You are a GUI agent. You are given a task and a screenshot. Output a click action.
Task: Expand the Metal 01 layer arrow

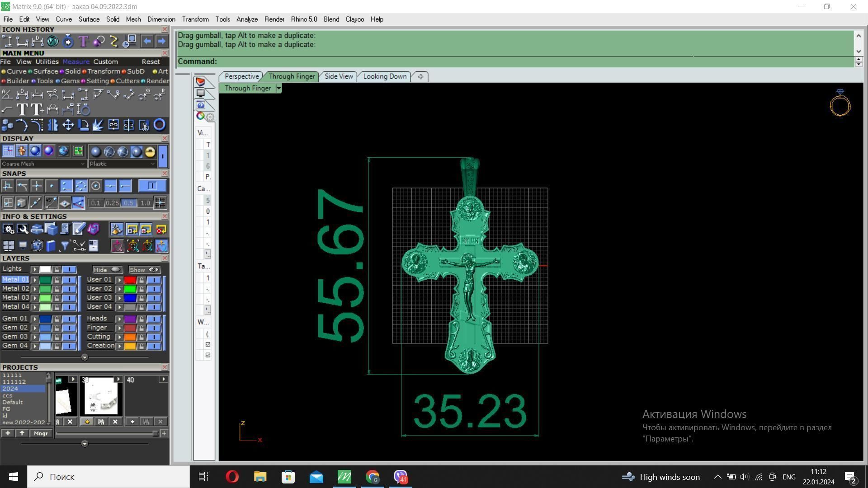tap(35, 280)
